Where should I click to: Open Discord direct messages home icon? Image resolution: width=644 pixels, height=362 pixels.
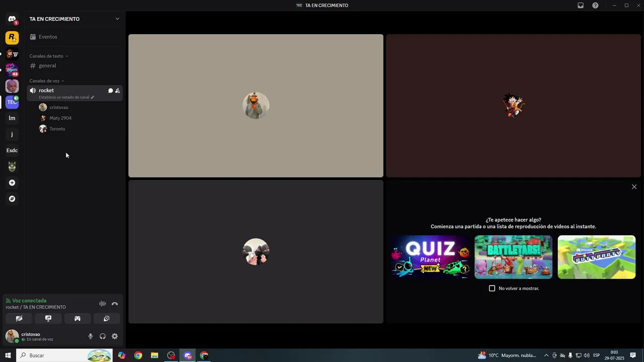12,19
